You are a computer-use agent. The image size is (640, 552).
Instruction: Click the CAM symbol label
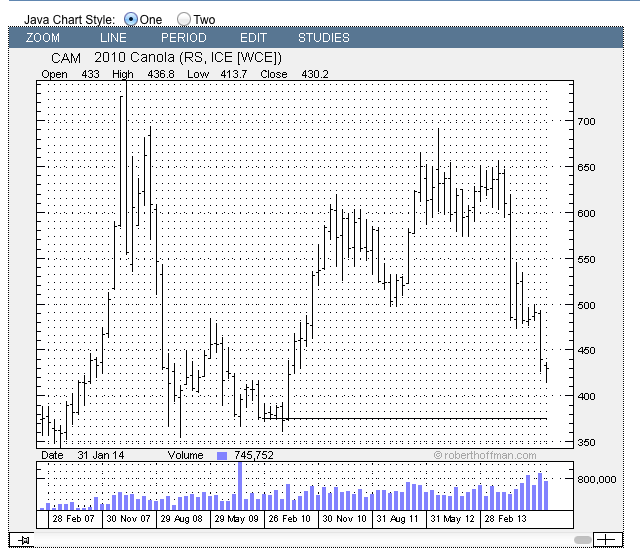[66, 58]
